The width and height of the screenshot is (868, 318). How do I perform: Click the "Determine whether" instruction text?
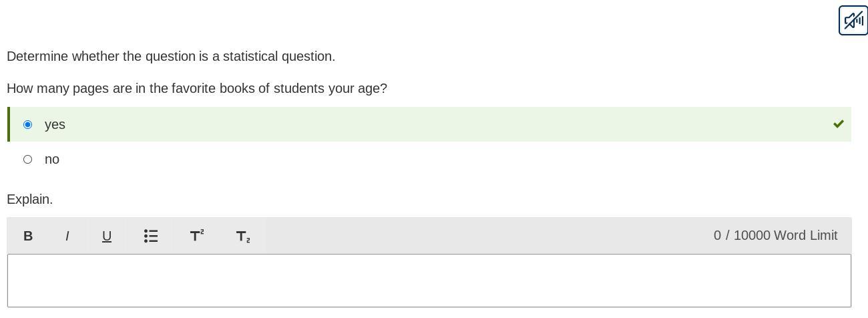coord(171,56)
